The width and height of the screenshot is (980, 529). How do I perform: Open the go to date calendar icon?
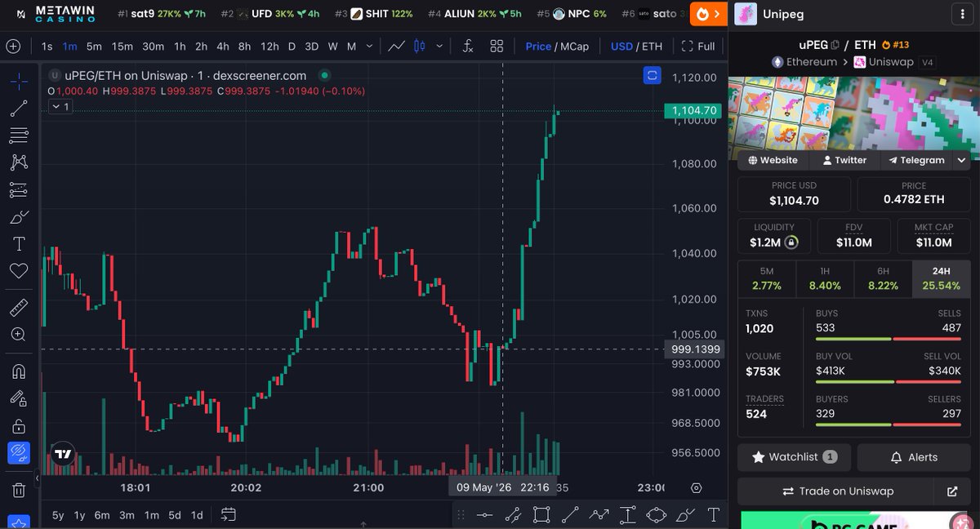(228, 514)
